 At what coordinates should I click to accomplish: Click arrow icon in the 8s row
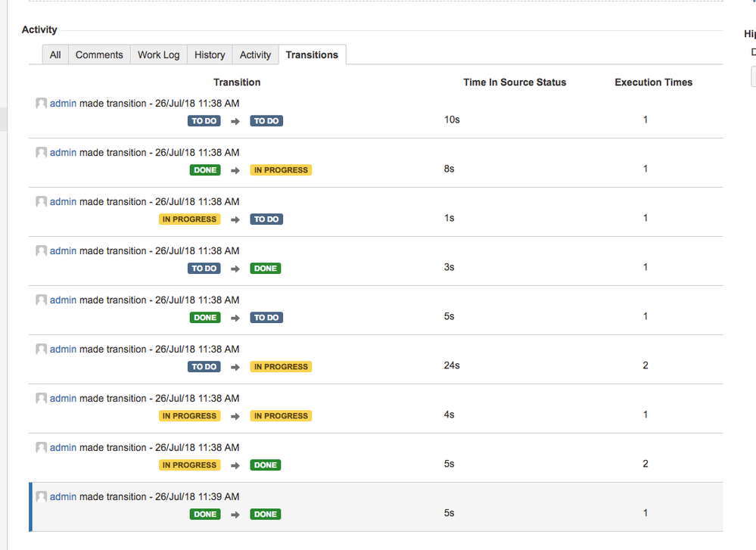(235, 171)
